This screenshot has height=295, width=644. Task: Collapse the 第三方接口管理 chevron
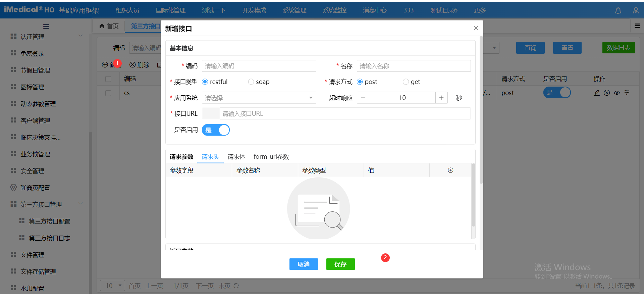(80, 203)
